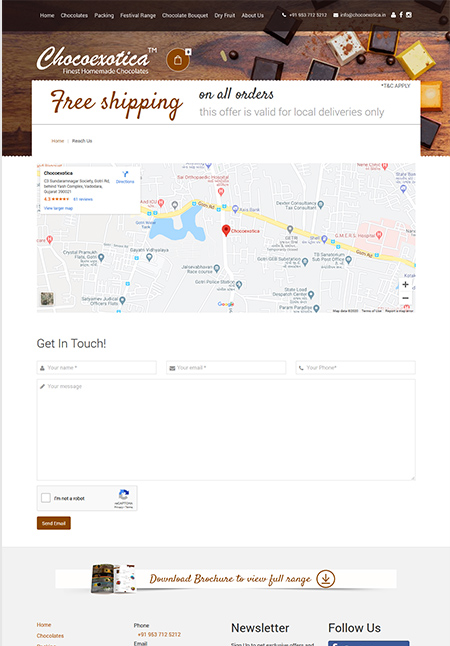450x646 pixels.
Task: Open the Chocolates menu item
Action: [x=74, y=15]
